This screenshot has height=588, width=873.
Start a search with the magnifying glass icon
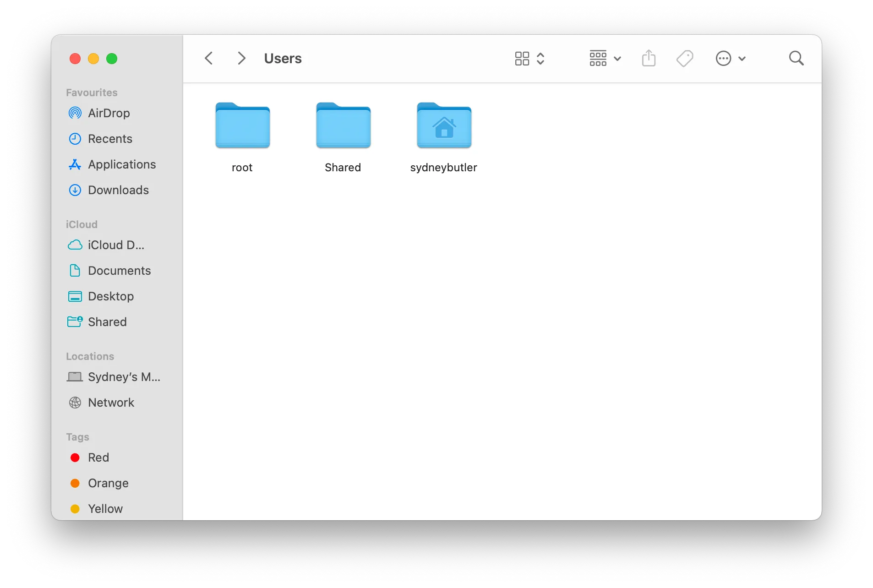tap(796, 58)
